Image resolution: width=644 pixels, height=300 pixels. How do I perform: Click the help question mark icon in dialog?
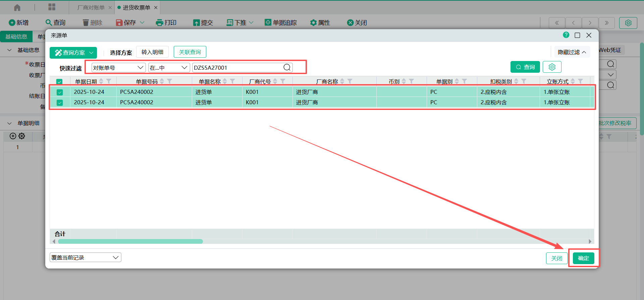tap(566, 35)
